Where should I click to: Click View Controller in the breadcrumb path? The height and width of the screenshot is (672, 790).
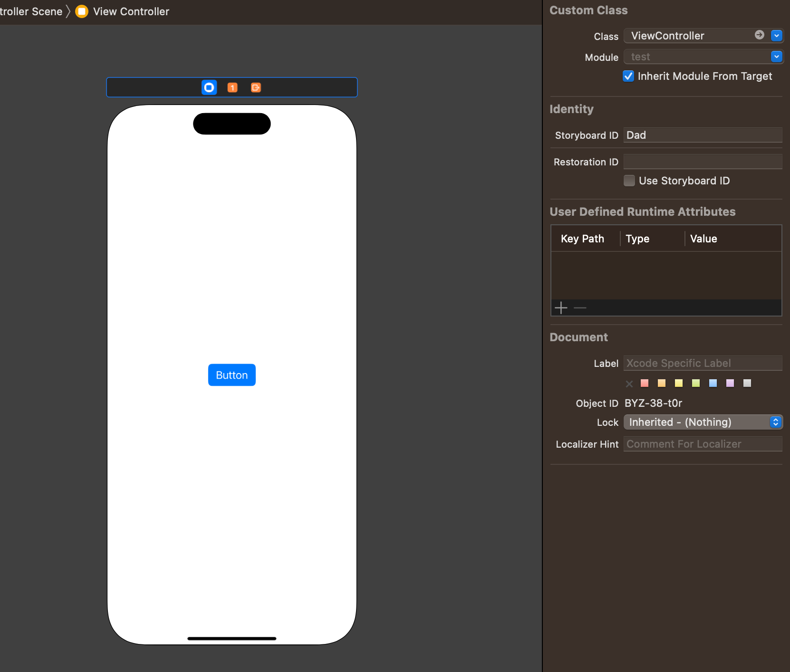pyautogui.click(x=131, y=11)
